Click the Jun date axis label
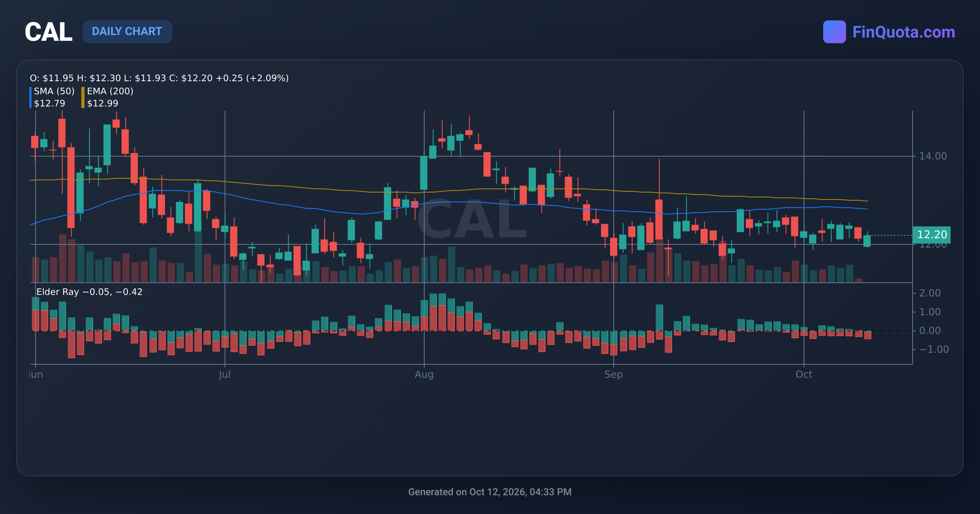 [x=36, y=374]
